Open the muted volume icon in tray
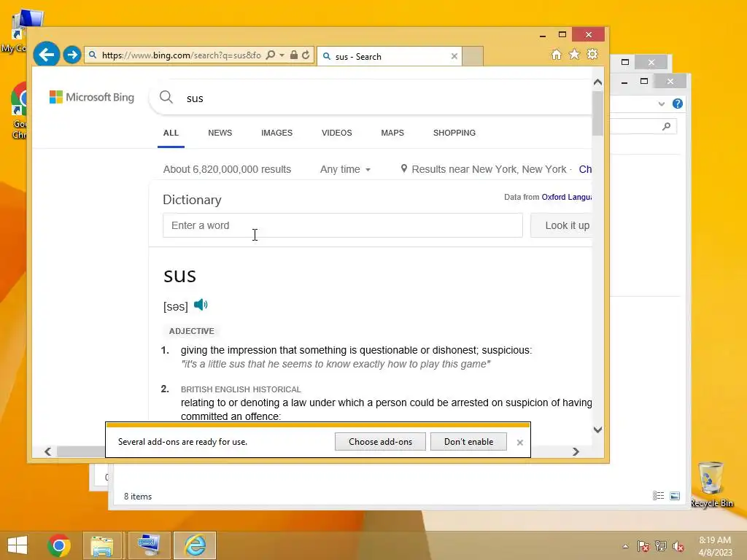The image size is (747, 560). pyautogui.click(x=678, y=546)
